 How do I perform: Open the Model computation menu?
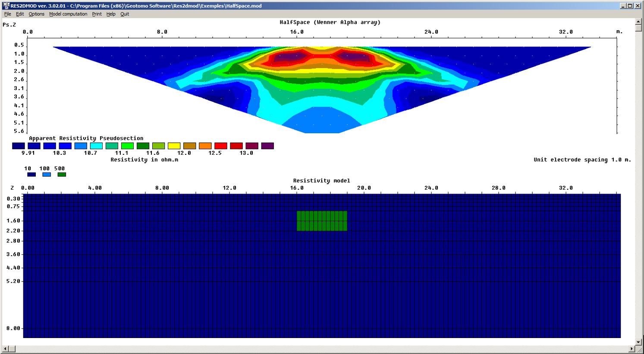pos(68,14)
